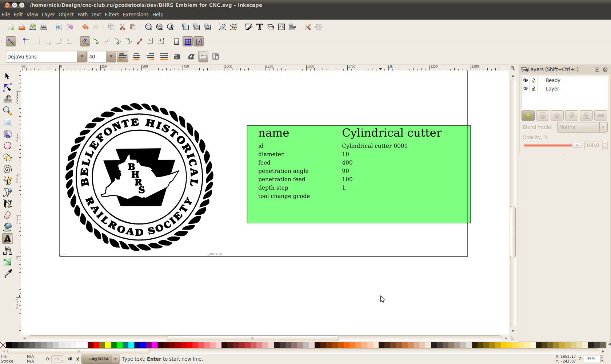
Task: Open Inkscape preferences wrench icon
Action: 308,27
